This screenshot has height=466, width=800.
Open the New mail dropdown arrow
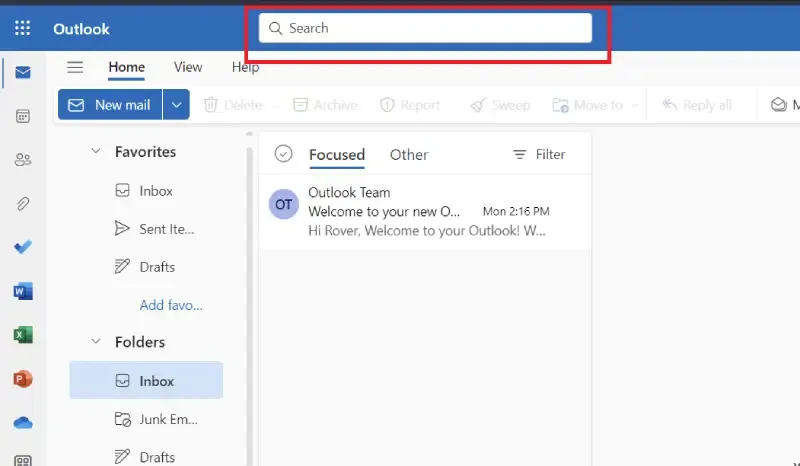[x=177, y=105]
